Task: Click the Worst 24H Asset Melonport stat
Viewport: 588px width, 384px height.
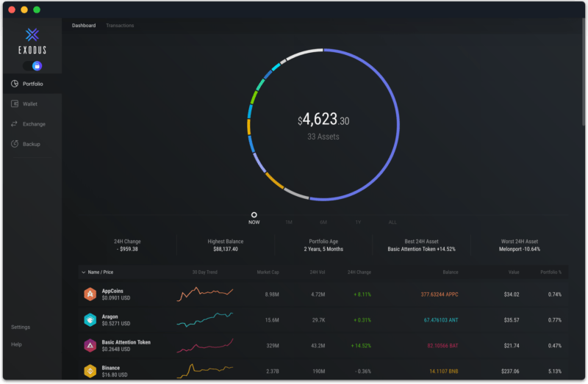Action: click(520, 245)
